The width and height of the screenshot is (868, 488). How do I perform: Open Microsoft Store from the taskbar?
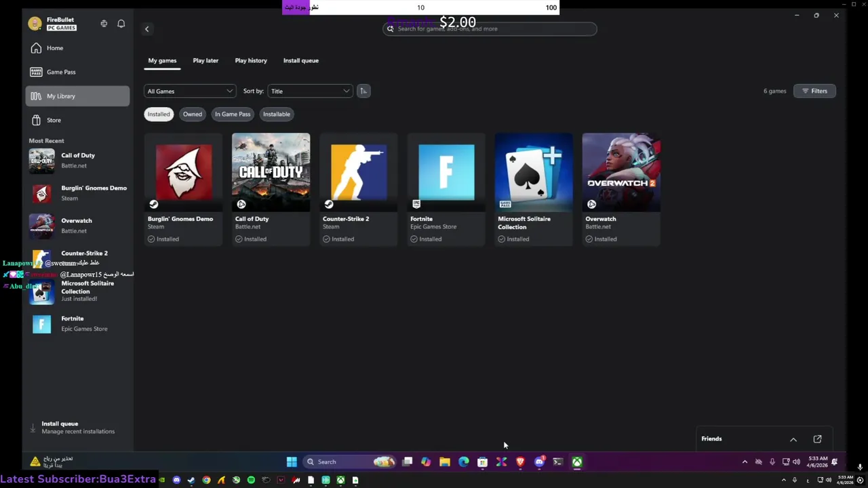[x=482, y=462]
